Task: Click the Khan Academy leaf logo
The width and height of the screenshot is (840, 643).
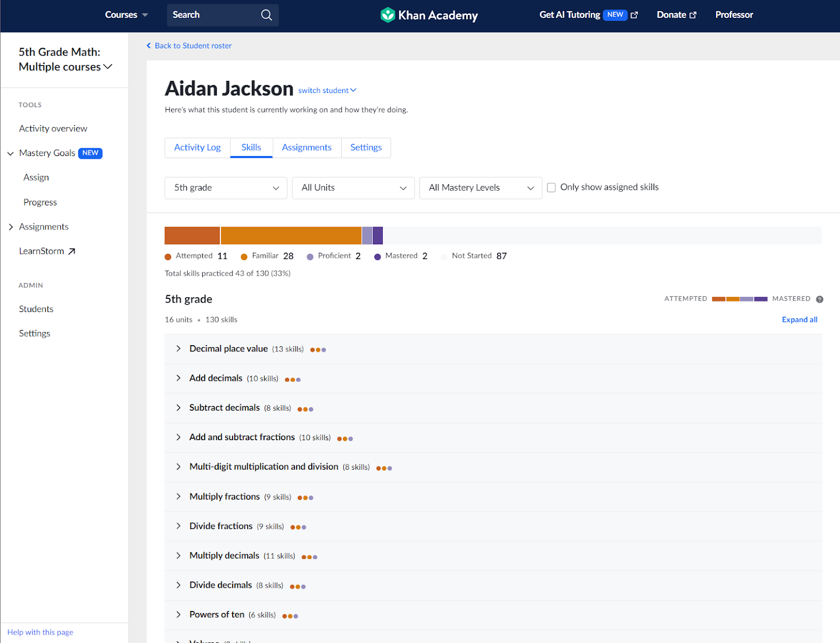Action: [x=387, y=15]
